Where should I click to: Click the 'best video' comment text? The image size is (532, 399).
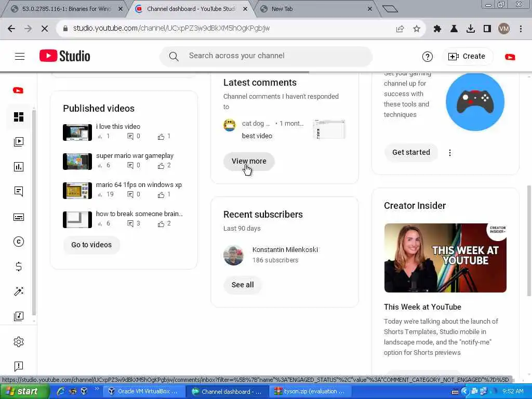pyautogui.click(x=257, y=136)
